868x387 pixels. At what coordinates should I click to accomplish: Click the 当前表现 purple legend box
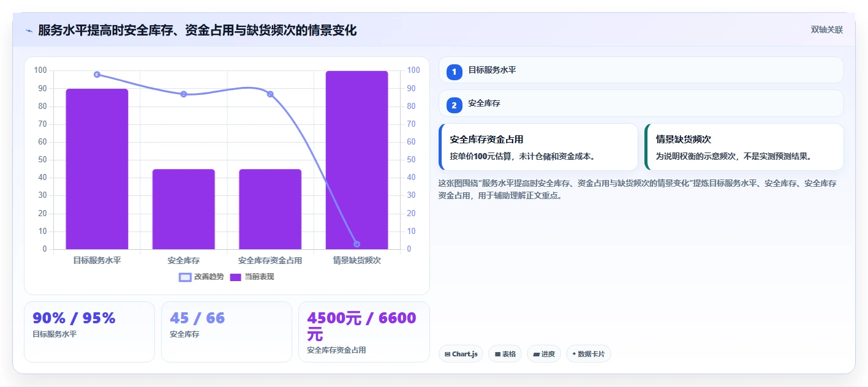[236, 277]
